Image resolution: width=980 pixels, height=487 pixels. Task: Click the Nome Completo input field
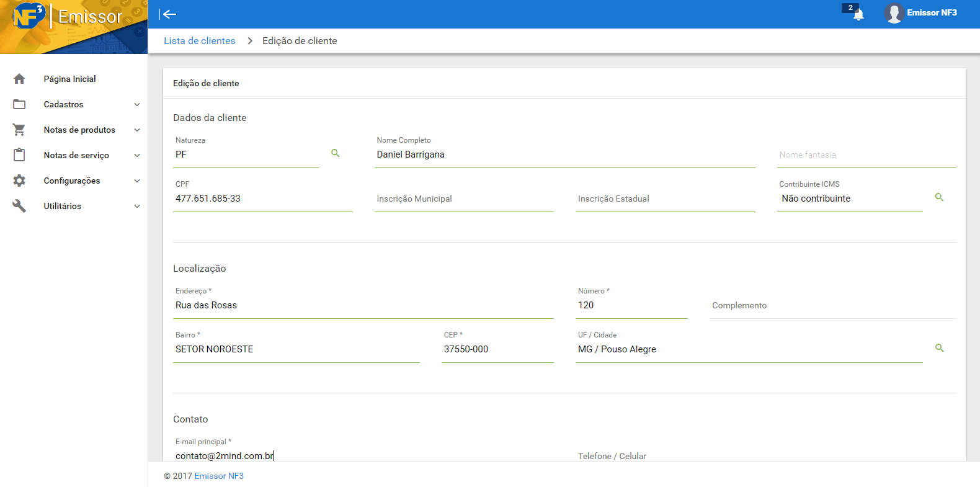[564, 155]
